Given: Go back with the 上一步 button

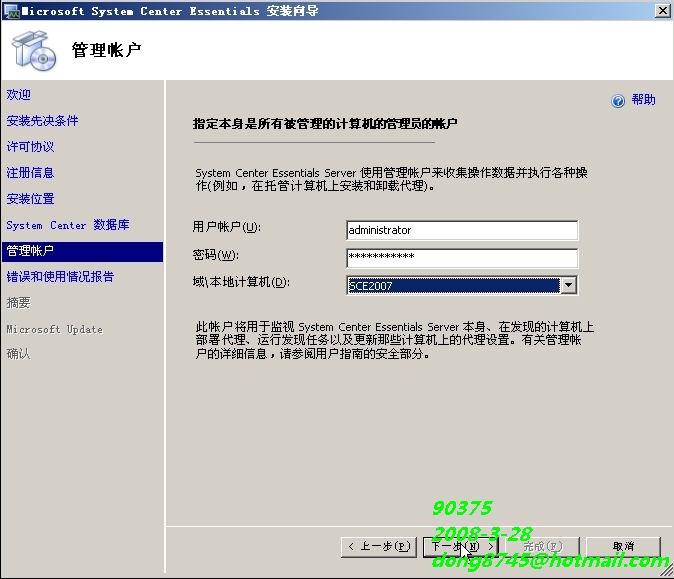Looking at the screenshot, I should (x=379, y=547).
